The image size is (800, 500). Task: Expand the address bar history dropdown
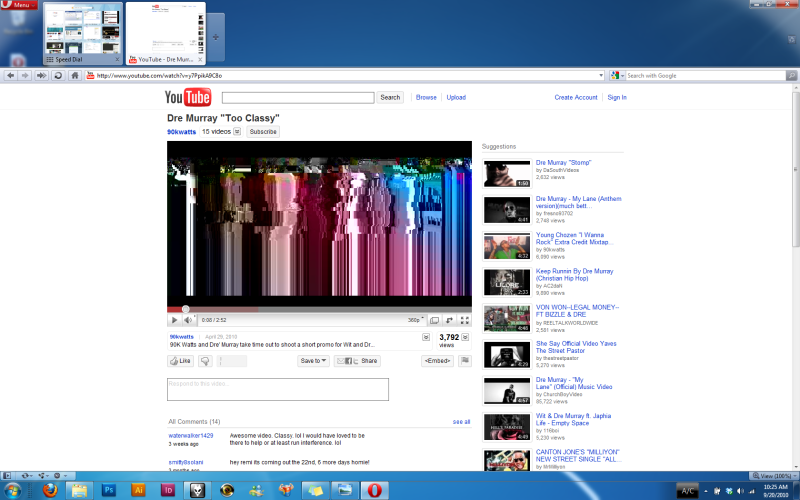click(x=601, y=76)
